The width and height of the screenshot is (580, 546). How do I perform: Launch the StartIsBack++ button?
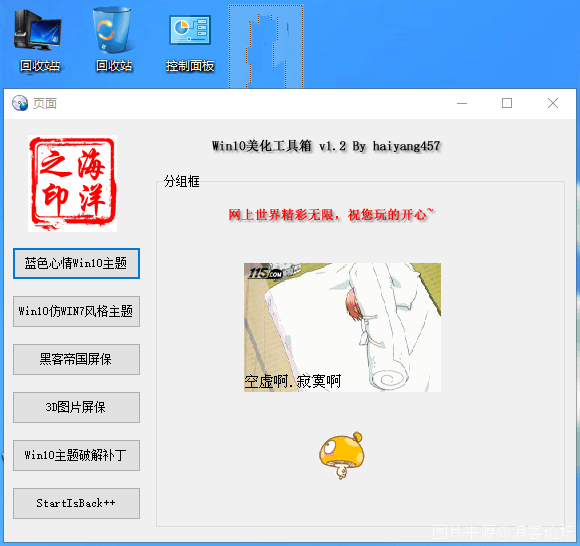point(76,503)
